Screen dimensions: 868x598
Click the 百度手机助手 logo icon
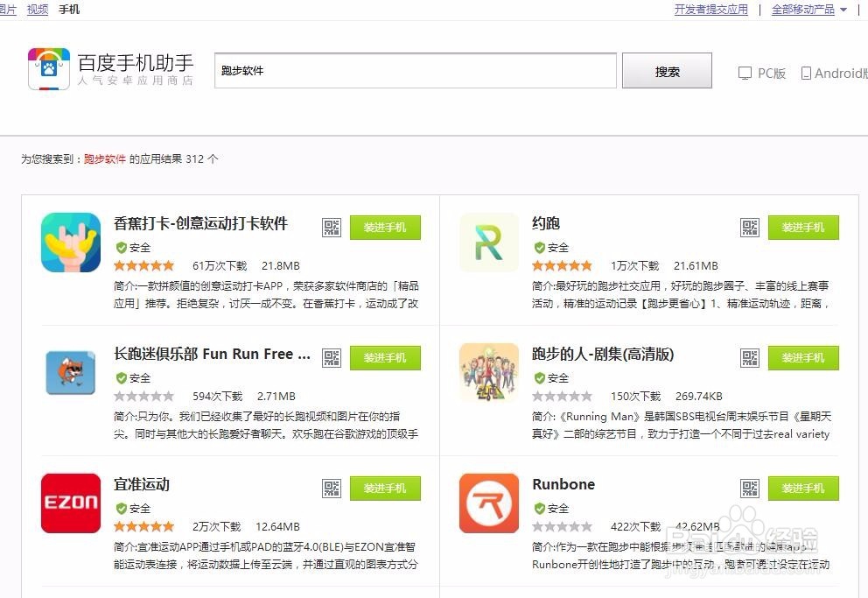pos(48,68)
